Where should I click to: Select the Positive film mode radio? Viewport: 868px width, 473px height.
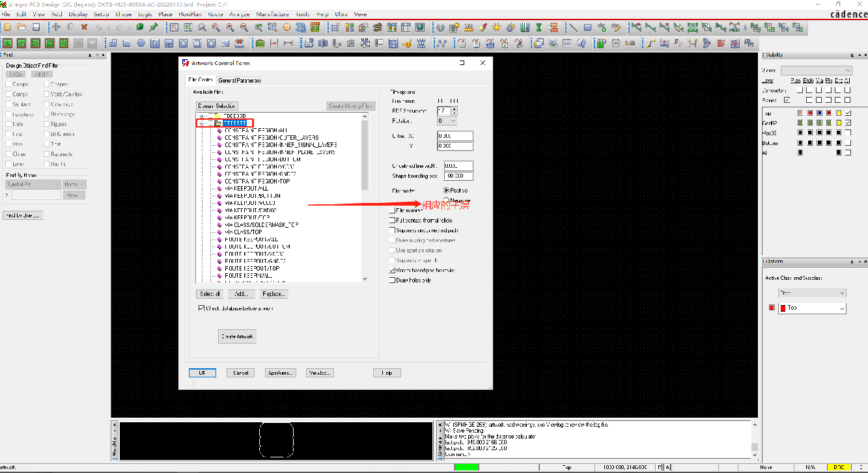(446, 190)
